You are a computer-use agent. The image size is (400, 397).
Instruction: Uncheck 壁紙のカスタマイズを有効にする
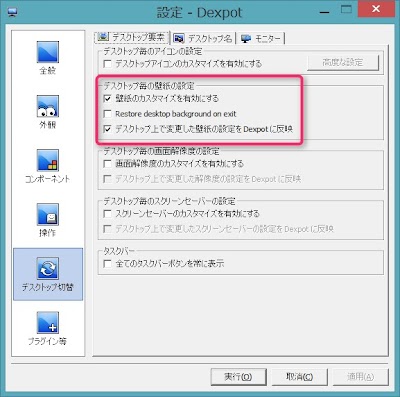(x=107, y=98)
